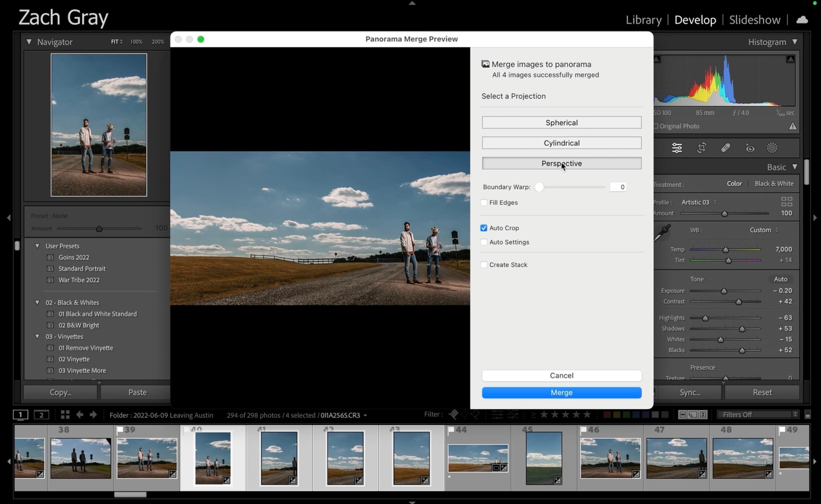Collapse the Navigator panel
Viewport: 821px width, 504px height.
29,42
